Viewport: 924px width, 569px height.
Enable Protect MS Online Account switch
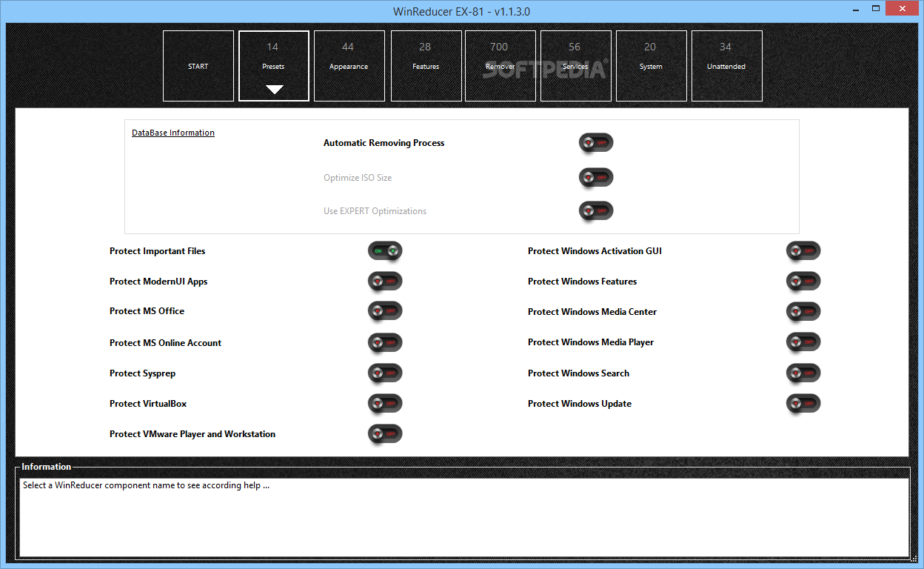(385, 343)
